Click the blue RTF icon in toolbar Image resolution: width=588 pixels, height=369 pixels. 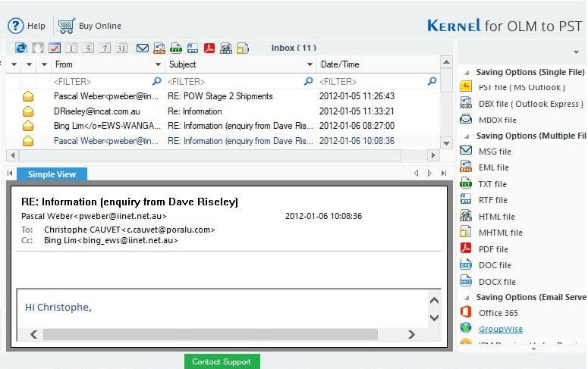pyautogui.click(x=193, y=48)
